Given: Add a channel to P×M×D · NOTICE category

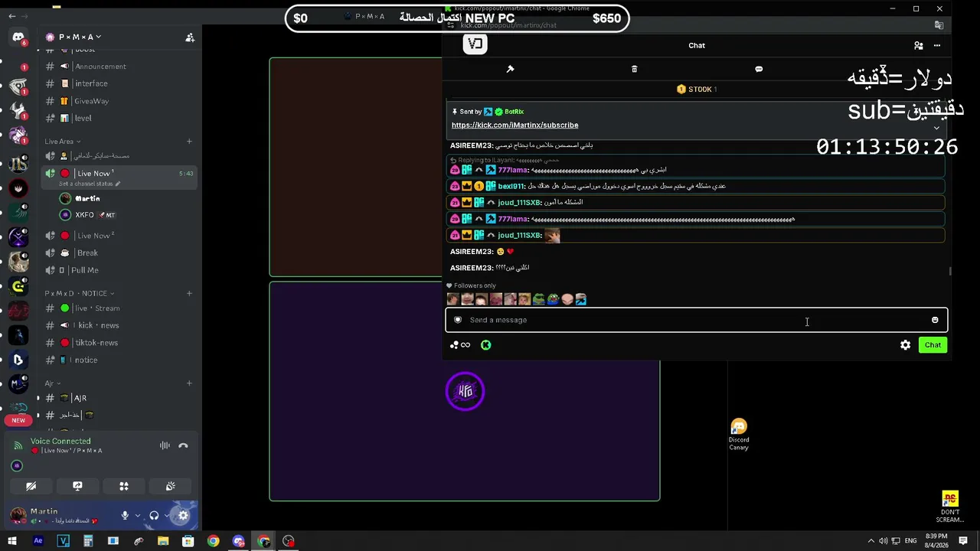Looking at the screenshot, I should point(189,293).
